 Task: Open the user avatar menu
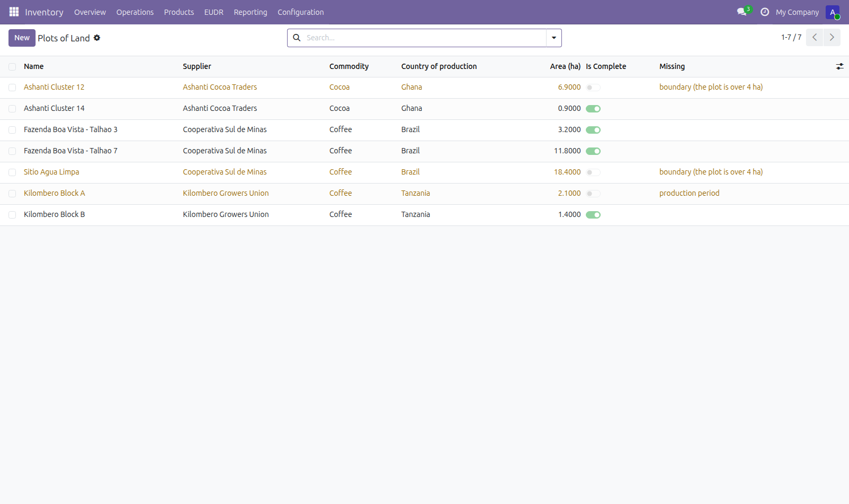(x=833, y=12)
